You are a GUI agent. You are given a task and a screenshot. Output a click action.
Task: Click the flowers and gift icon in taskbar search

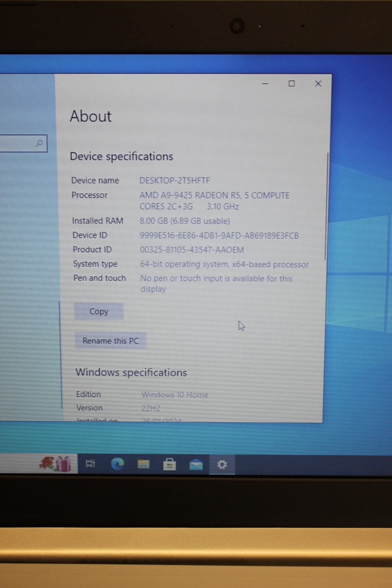click(56, 463)
